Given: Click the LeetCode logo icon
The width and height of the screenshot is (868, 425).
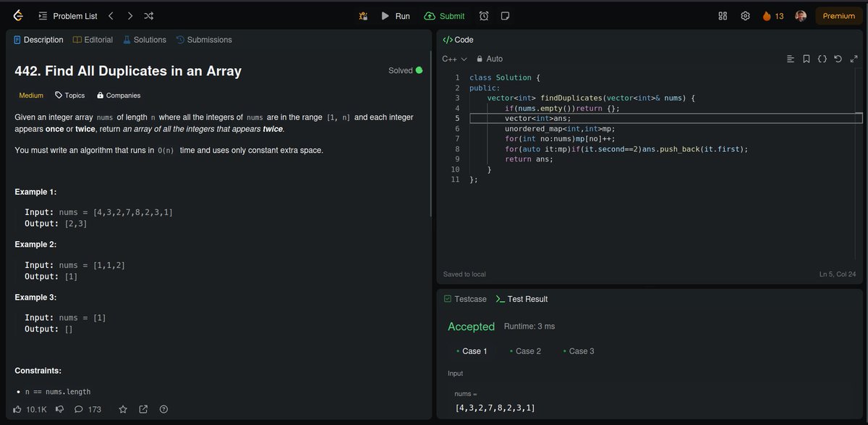Looking at the screenshot, I should pyautogui.click(x=18, y=15).
